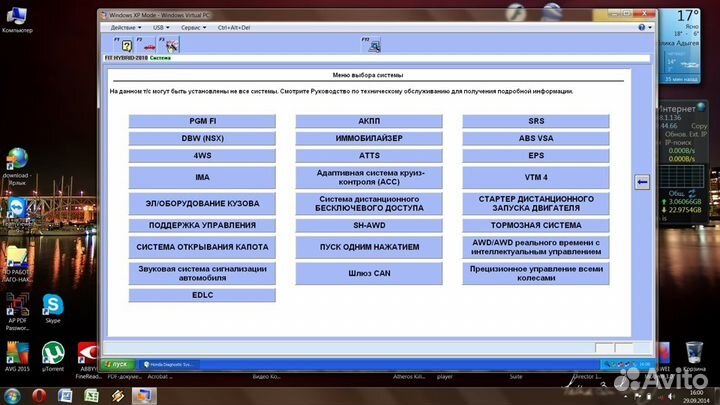720x405 pixels.
Task: Open Opera from the taskbar
Action: [39, 395]
